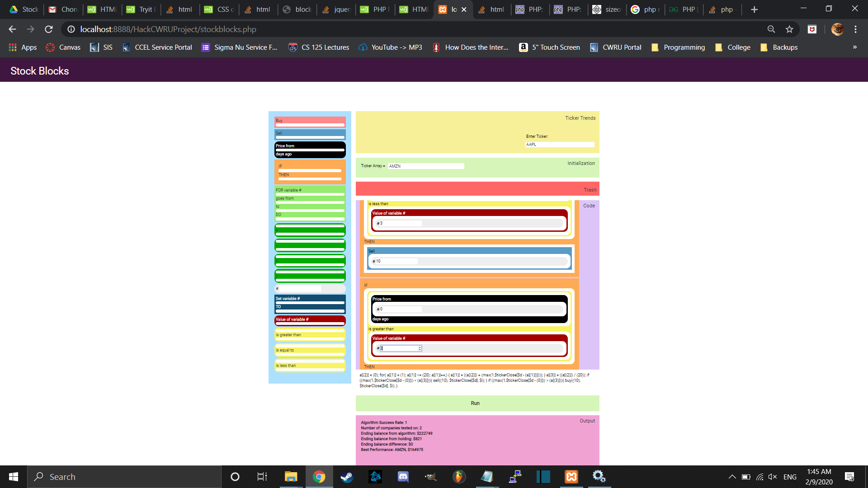This screenshot has height=488, width=868.
Task: Switch to the Tryit browser tab
Action: pyautogui.click(x=141, y=9)
